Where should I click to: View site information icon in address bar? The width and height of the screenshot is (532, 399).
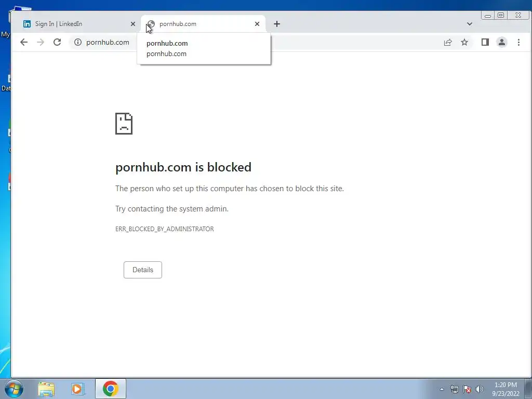pos(78,42)
